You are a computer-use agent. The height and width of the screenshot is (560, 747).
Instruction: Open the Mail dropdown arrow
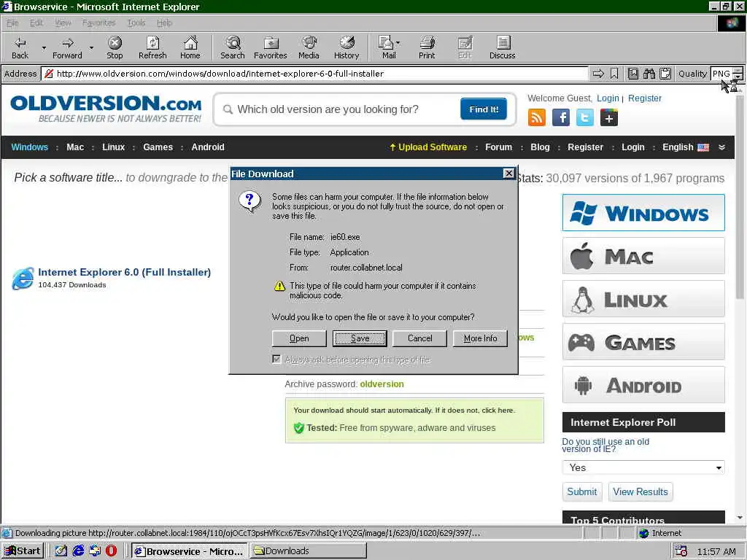coord(398,43)
